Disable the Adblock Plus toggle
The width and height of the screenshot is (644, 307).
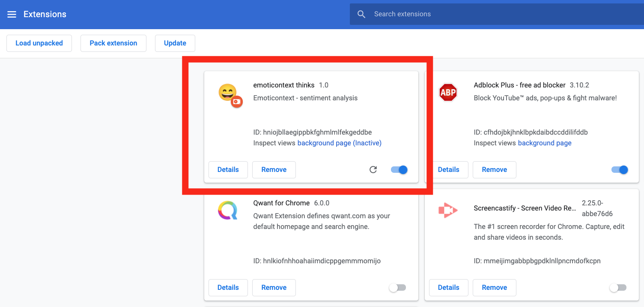(620, 170)
